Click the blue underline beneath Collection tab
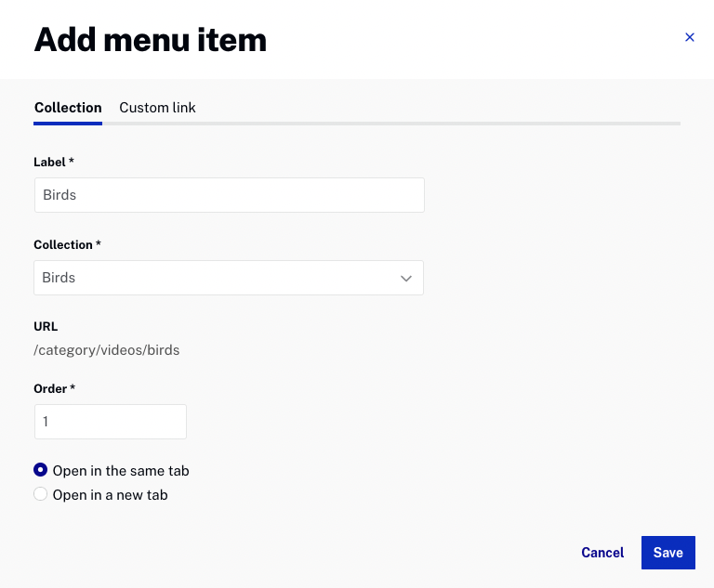714x588 pixels. [68, 124]
